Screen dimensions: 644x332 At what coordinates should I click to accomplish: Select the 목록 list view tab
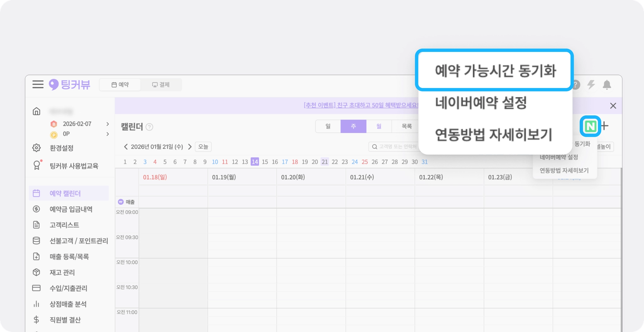coord(407,126)
